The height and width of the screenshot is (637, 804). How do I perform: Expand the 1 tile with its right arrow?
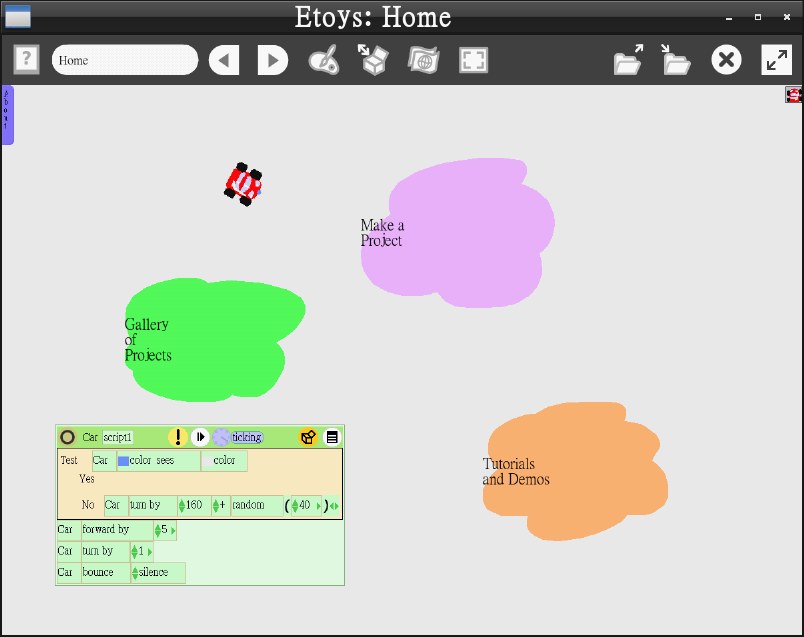(x=150, y=552)
